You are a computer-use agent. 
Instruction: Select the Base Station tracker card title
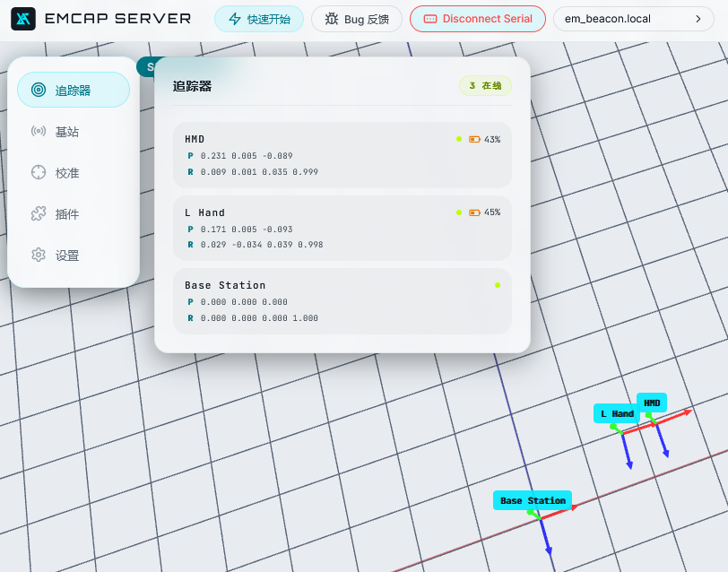click(x=225, y=285)
